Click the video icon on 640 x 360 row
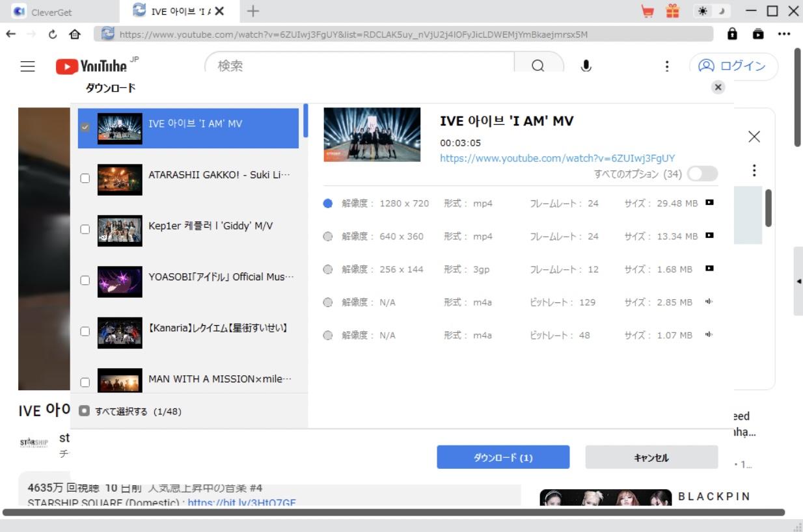 click(709, 235)
